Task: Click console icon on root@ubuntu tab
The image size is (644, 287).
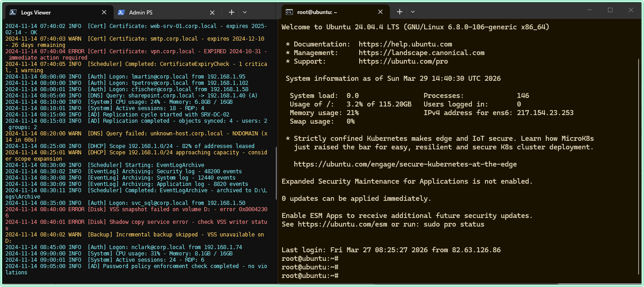Action: 290,12
